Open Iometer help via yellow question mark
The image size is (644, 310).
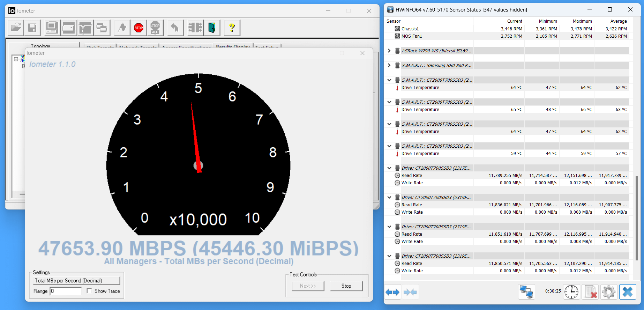pyautogui.click(x=232, y=27)
